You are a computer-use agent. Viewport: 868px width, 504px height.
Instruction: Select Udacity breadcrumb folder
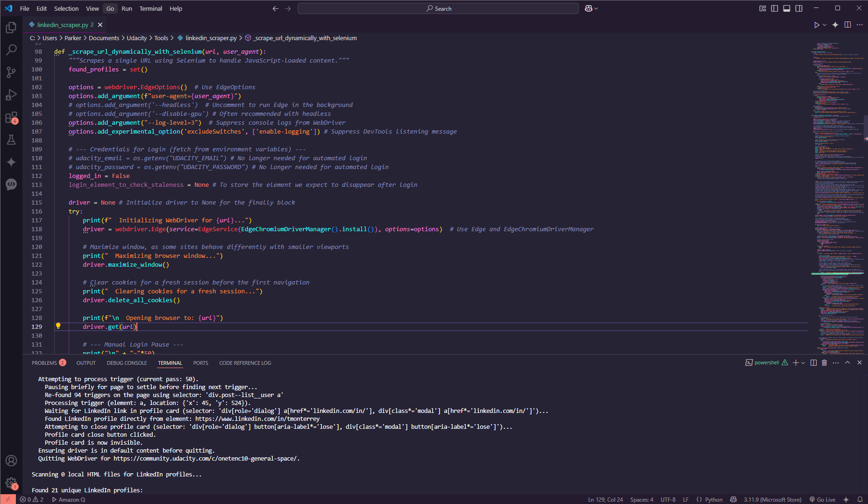tap(136, 38)
